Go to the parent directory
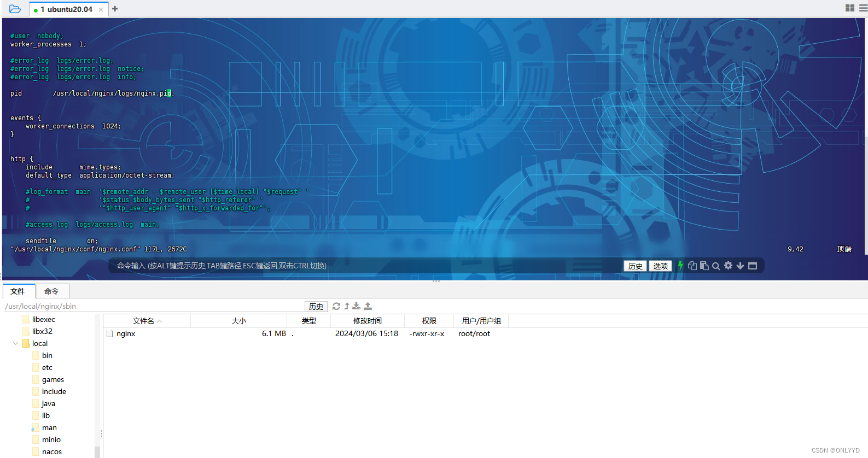 click(347, 306)
